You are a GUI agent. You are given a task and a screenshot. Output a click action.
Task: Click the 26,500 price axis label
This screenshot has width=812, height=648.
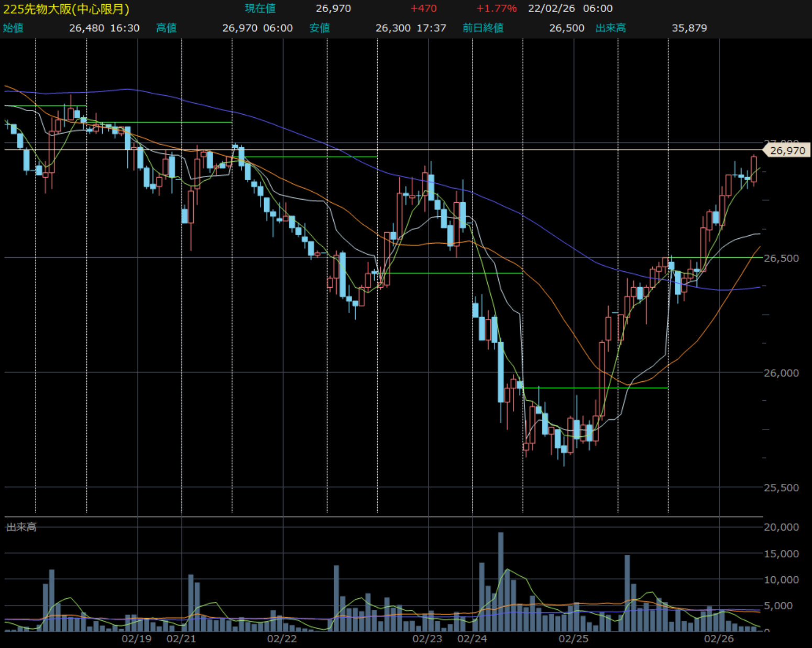tap(781, 258)
